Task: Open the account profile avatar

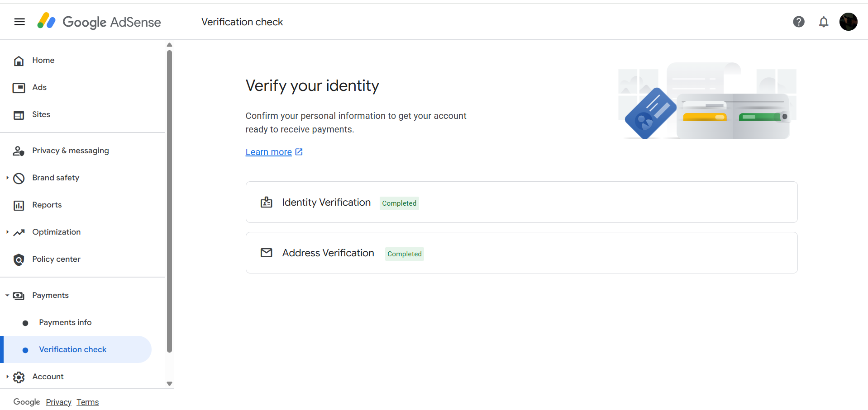Action: (849, 22)
